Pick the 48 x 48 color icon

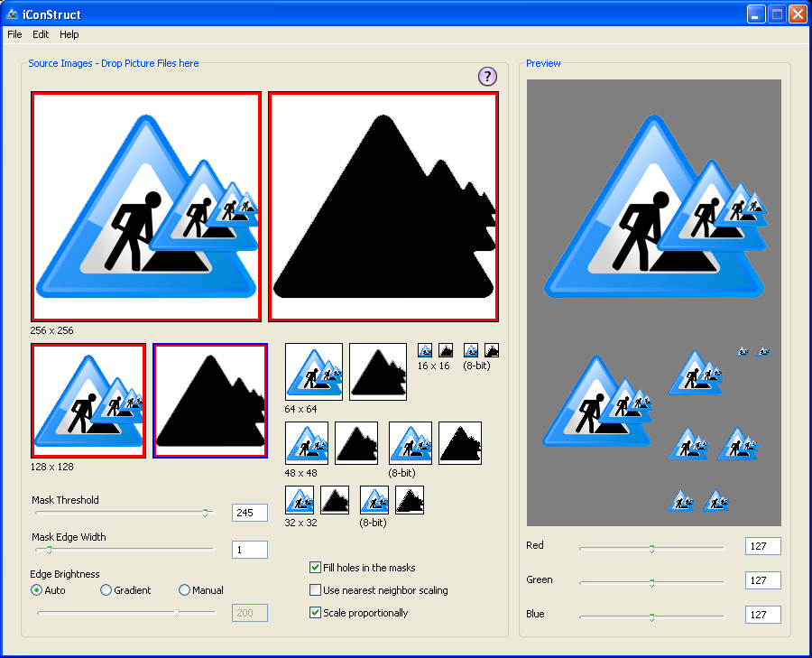coord(307,443)
